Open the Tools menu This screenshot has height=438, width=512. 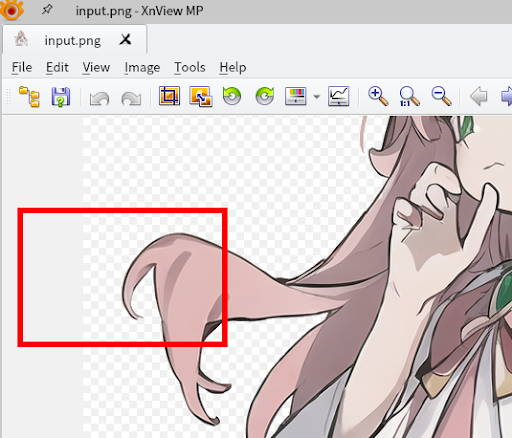pyautogui.click(x=190, y=68)
